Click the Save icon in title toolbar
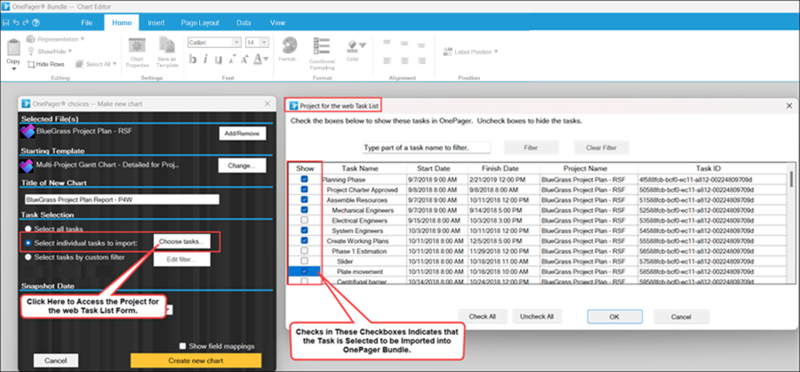The width and height of the screenshot is (800, 372). tap(6, 23)
